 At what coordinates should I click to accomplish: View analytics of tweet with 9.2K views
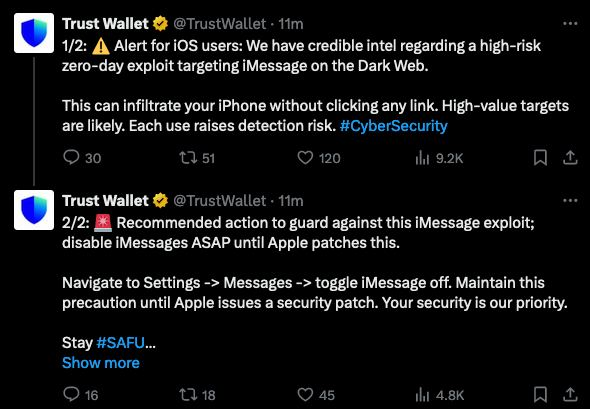click(439, 158)
